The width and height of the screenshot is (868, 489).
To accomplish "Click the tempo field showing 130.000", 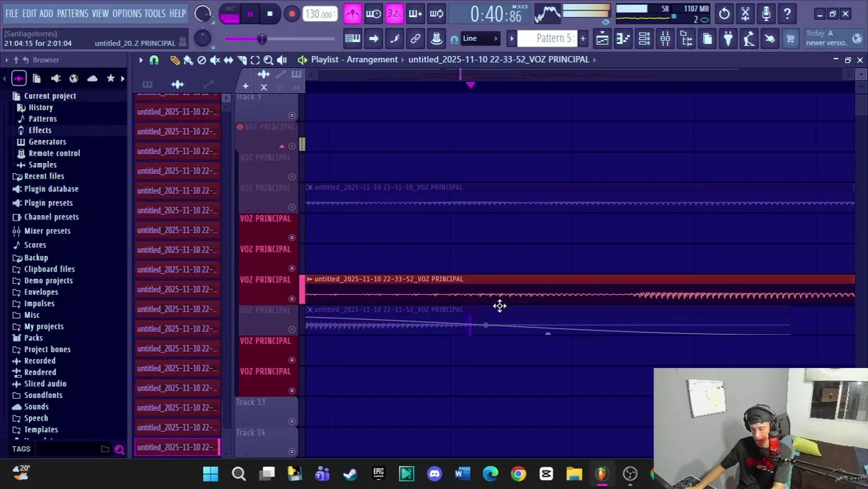I will click(319, 14).
